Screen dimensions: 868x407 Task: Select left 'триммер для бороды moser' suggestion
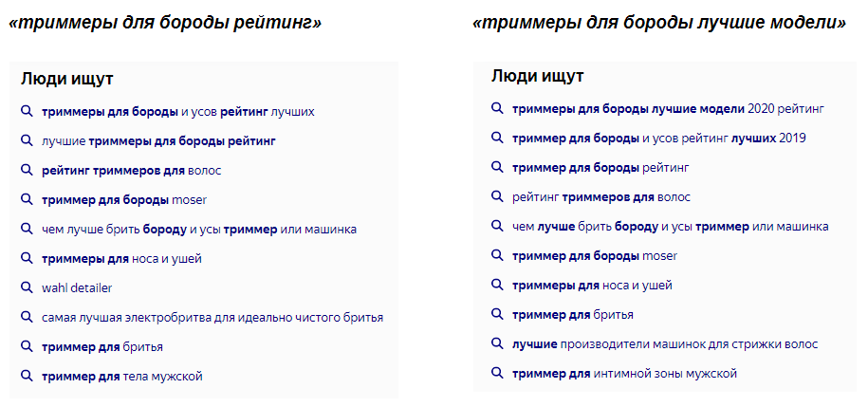(x=124, y=200)
